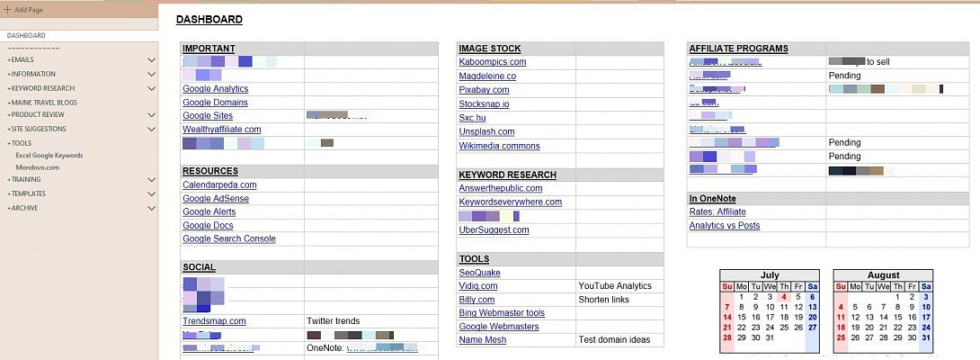Toggle the +INFORMATION chevron
The width and height of the screenshot is (980, 360).
(151, 74)
